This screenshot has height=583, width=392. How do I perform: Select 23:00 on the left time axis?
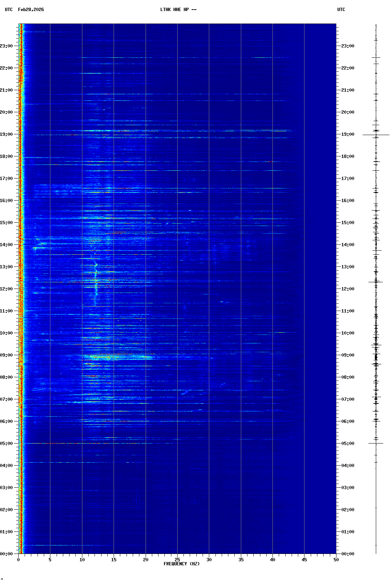click(x=7, y=46)
